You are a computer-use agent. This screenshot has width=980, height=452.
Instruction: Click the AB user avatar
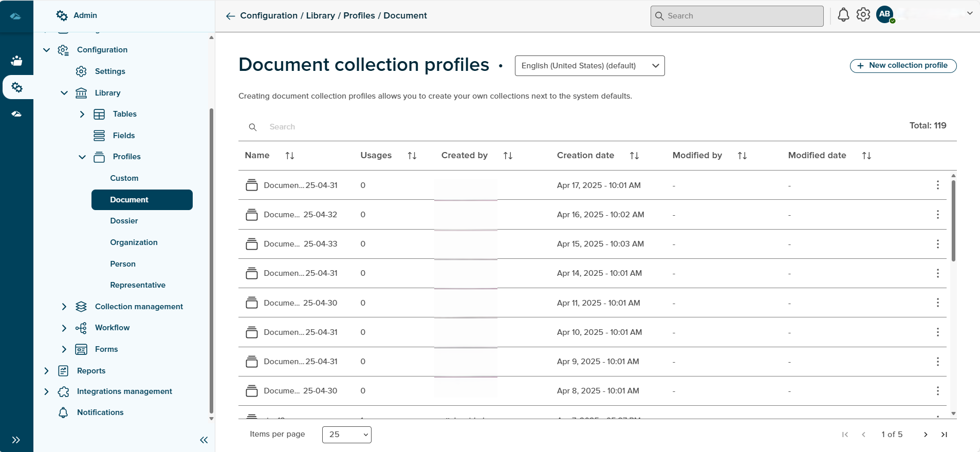coord(884,14)
